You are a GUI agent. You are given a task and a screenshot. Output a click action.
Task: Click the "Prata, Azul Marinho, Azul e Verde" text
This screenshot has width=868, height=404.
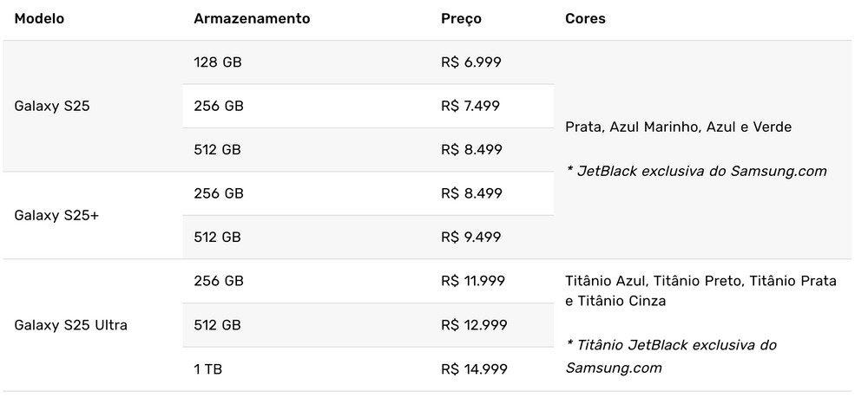678,127
